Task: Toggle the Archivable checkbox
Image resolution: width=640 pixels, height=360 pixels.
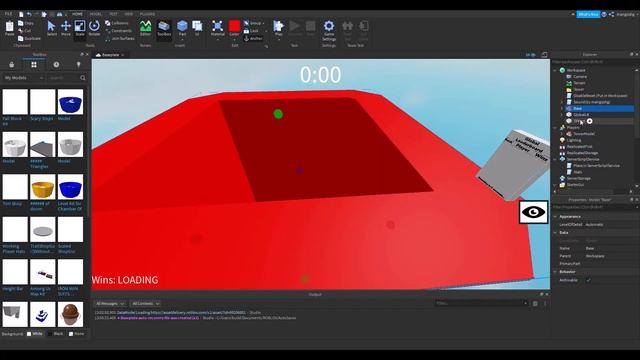Action: tap(588, 280)
